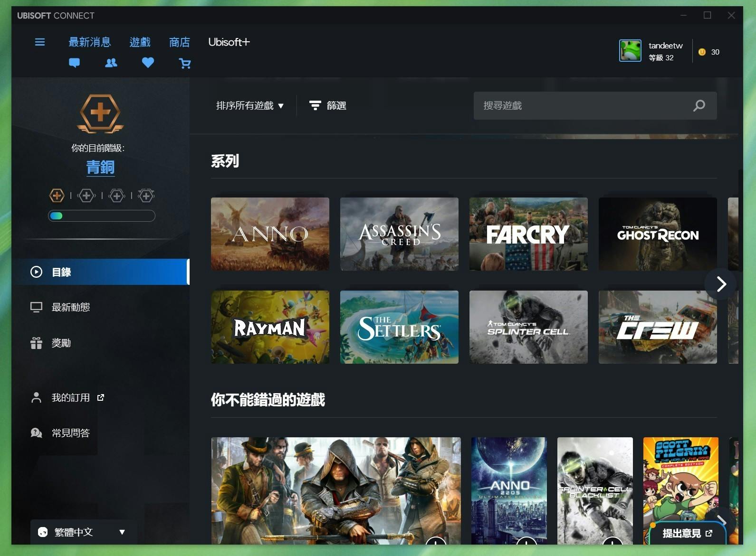The height and width of the screenshot is (556, 756).
Task: Open the 商店 tab
Action: point(180,42)
